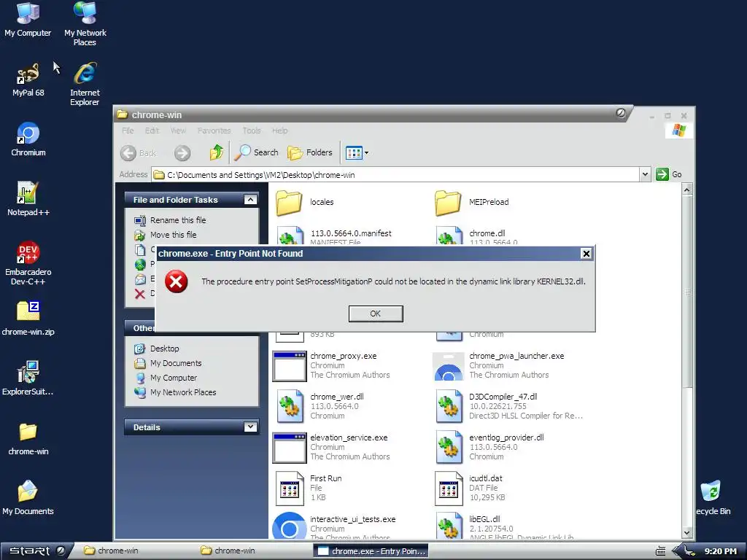The width and height of the screenshot is (747, 560).
Task: Open the ExplorerSuite desktop shortcut
Action: tap(28, 378)
